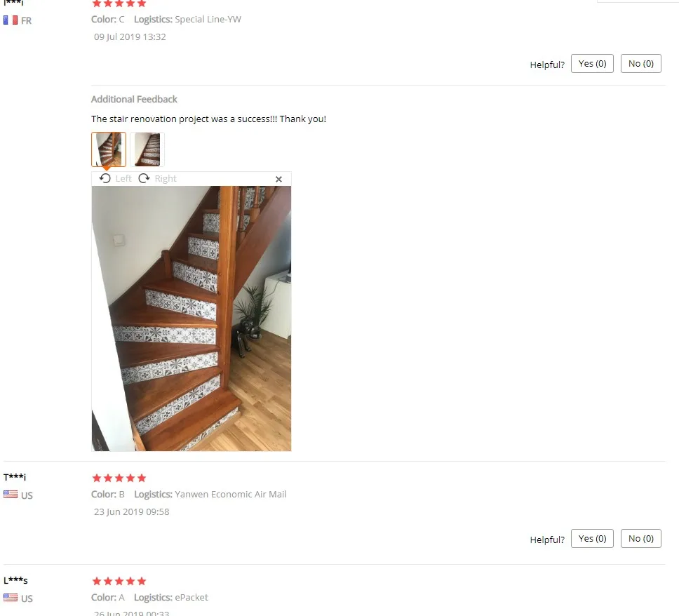This screenshot has width=679, height=616.
Task: Rotate the photo left using counterclockwise icon
Action: (x=105, y=178)
